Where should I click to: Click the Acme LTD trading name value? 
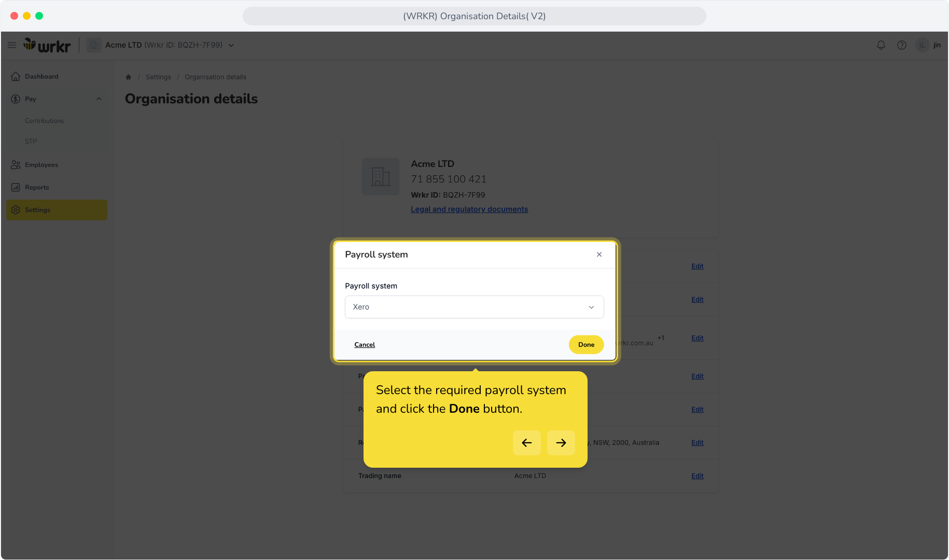pyautogui.click(x=530, y=476)
